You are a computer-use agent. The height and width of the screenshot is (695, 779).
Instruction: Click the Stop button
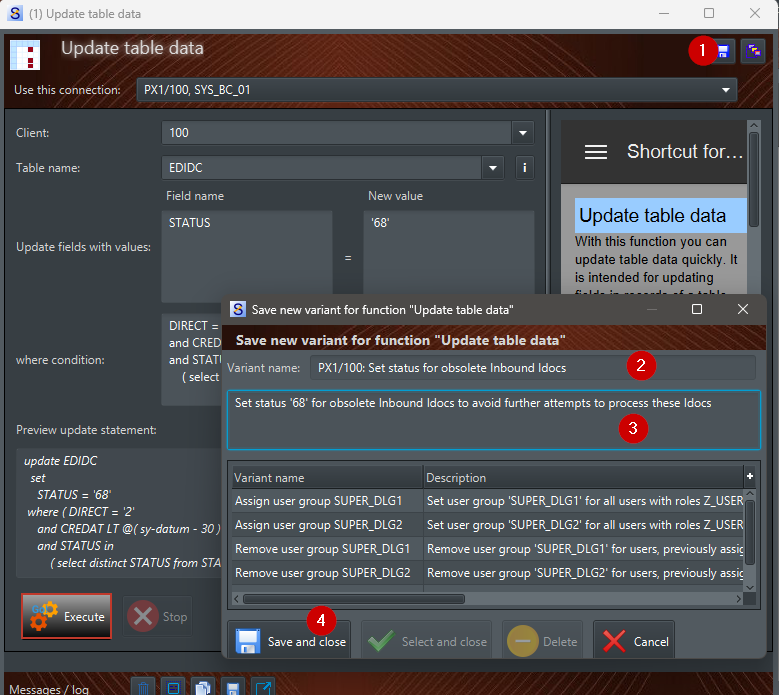pos(157,617)
